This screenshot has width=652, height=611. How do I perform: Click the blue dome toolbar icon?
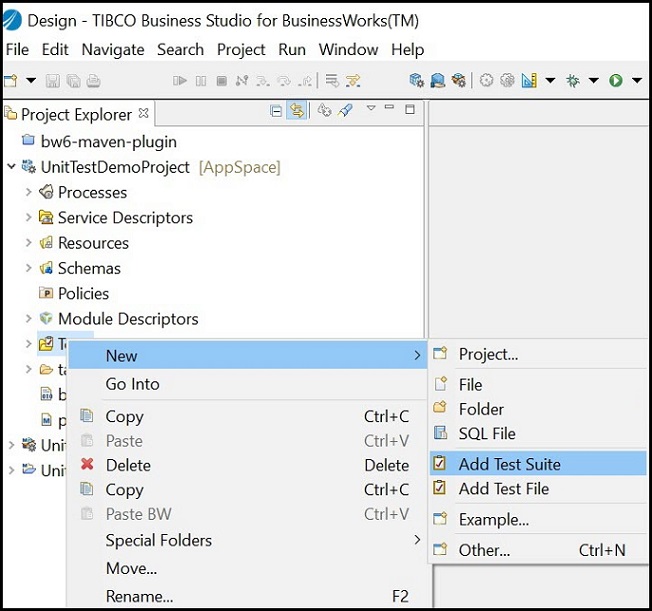[x=437, y=80]
